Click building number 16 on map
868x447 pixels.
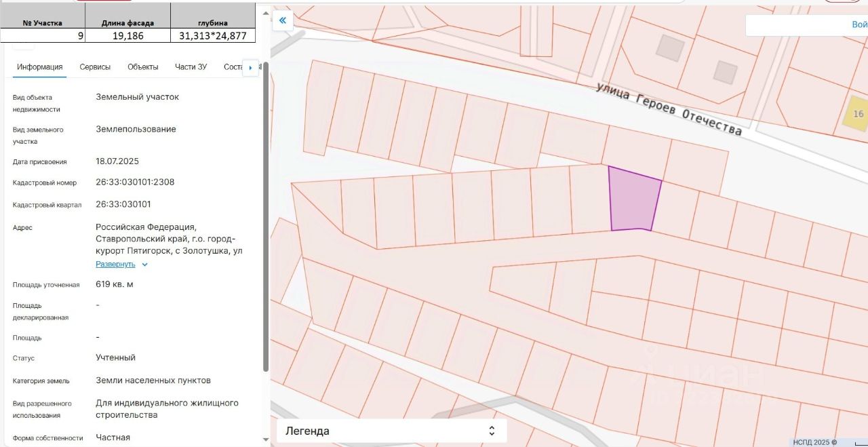[858, 114]
